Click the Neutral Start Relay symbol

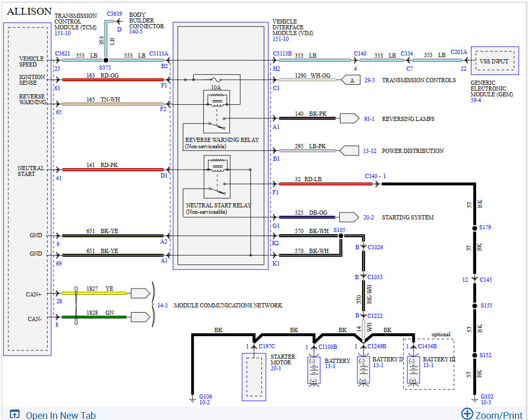pyautogui.click(x=217, y=176)
